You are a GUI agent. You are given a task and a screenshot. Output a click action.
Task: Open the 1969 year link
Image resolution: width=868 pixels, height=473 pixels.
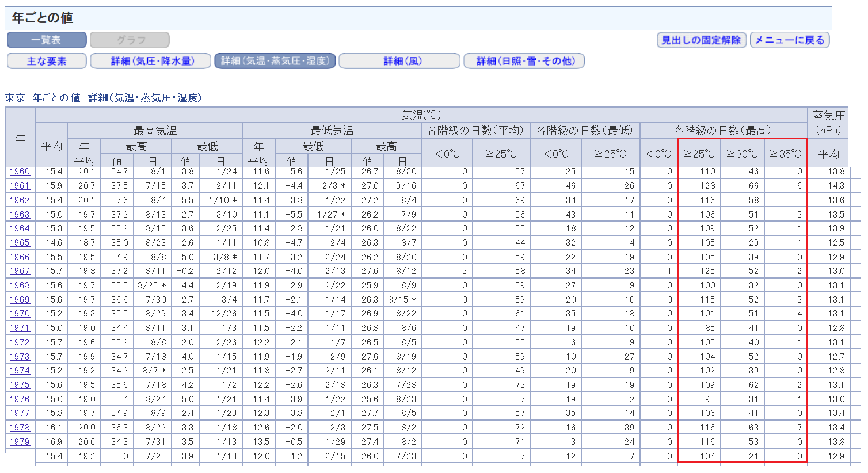[x=20, y=299]
